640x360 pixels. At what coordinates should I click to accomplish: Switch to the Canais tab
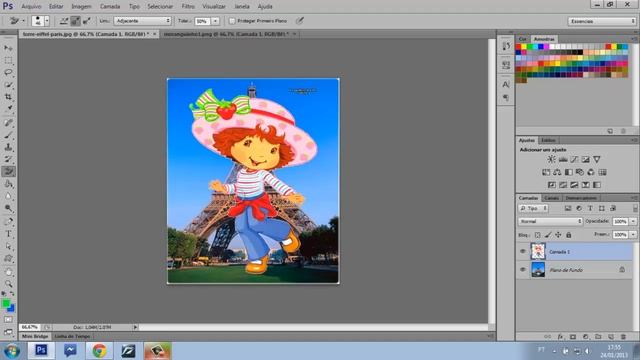coord(551,198)
